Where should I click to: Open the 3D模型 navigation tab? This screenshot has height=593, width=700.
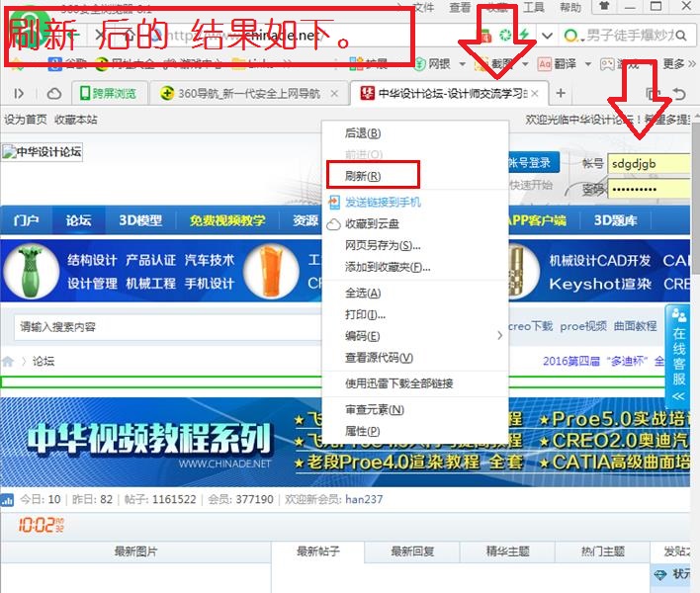click(140, 220)
